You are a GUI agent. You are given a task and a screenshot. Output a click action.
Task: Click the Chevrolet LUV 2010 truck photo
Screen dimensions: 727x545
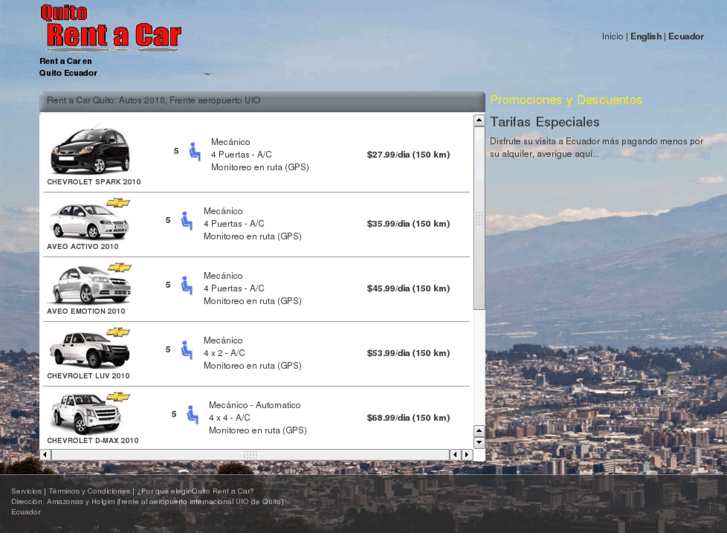(x=89, y=350)
